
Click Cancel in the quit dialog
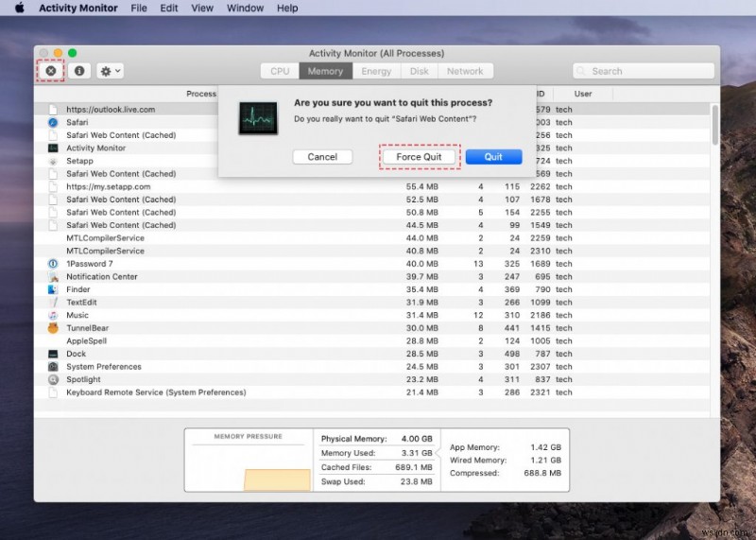pos(322,157)
